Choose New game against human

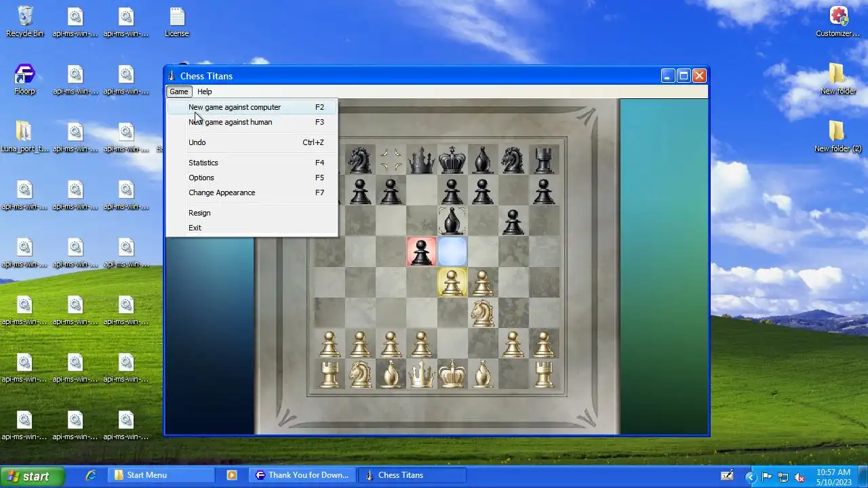(252, 122)
